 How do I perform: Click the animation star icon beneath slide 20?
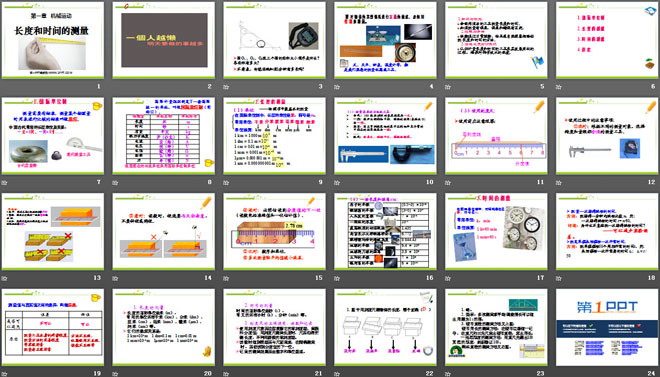115,374
